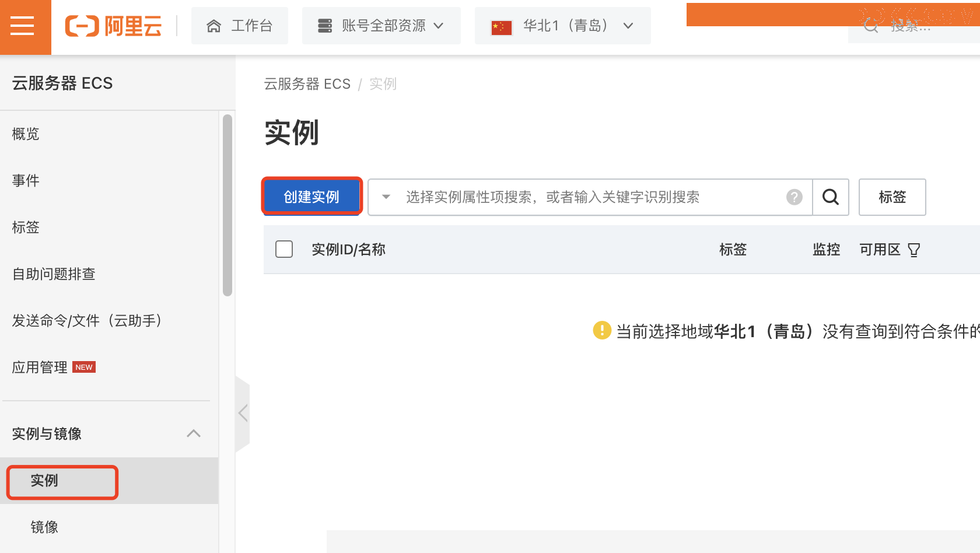Click the Alibaba Cloud logo
This screenshot has width=980, height=553.
coord(113,26)
